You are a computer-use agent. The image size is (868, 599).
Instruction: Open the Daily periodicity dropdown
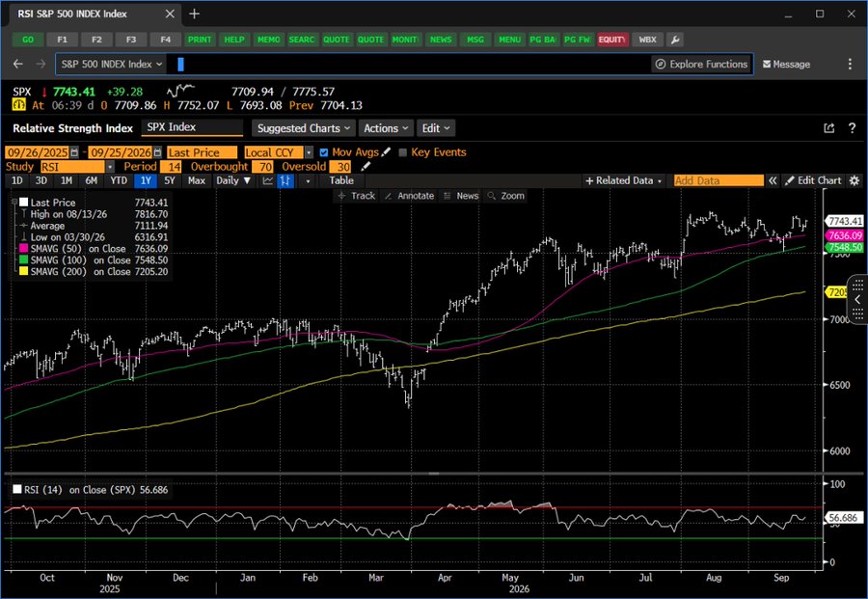coord(233,180)
